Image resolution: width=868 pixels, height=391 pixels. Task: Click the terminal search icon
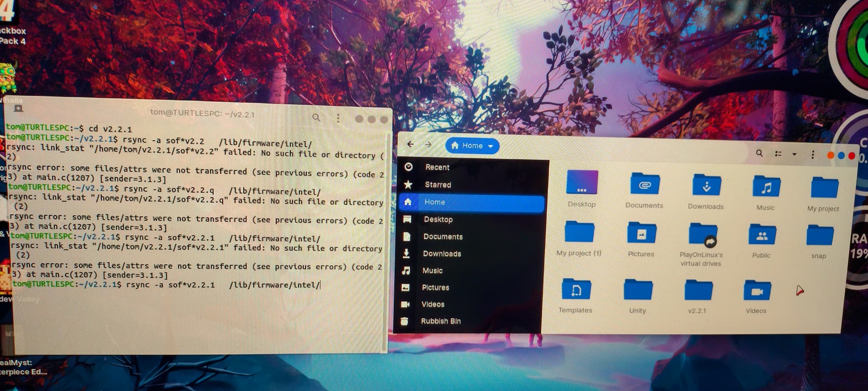point(316,118)
